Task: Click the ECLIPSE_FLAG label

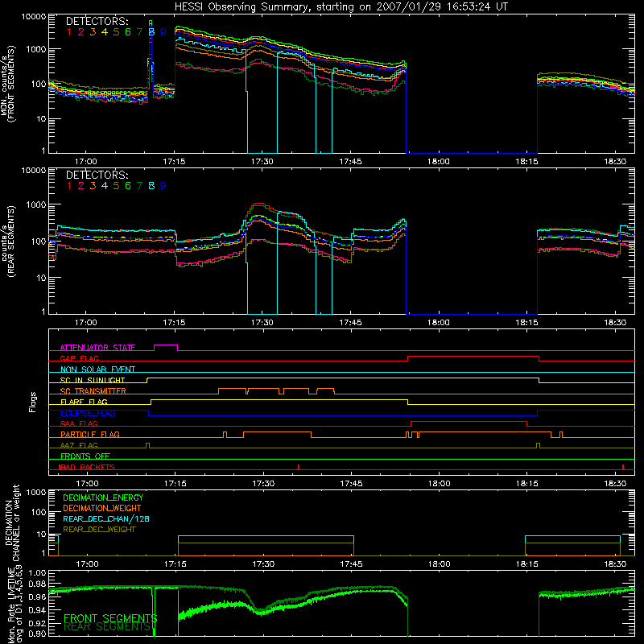Action: [x=88, y=413]
